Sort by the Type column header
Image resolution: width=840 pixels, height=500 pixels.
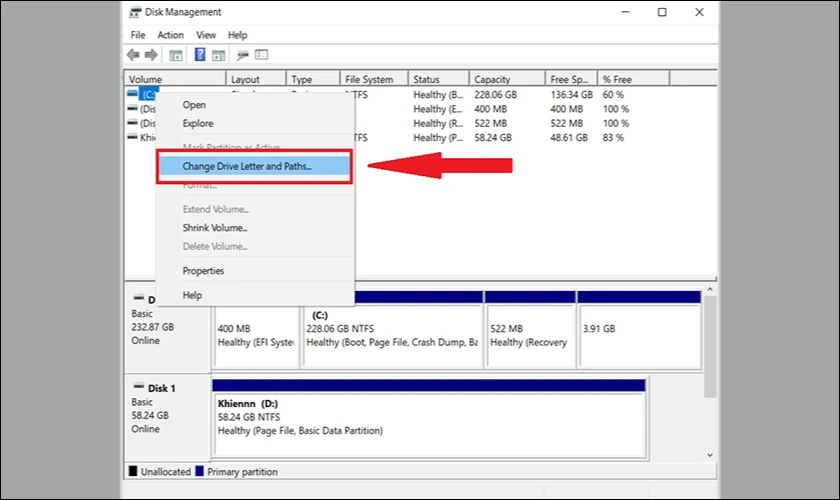click(x=313, y=79)
